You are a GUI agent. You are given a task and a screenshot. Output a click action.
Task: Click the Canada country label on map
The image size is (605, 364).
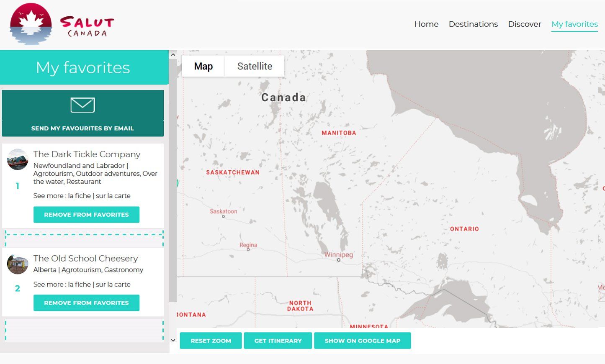[283, 97]
